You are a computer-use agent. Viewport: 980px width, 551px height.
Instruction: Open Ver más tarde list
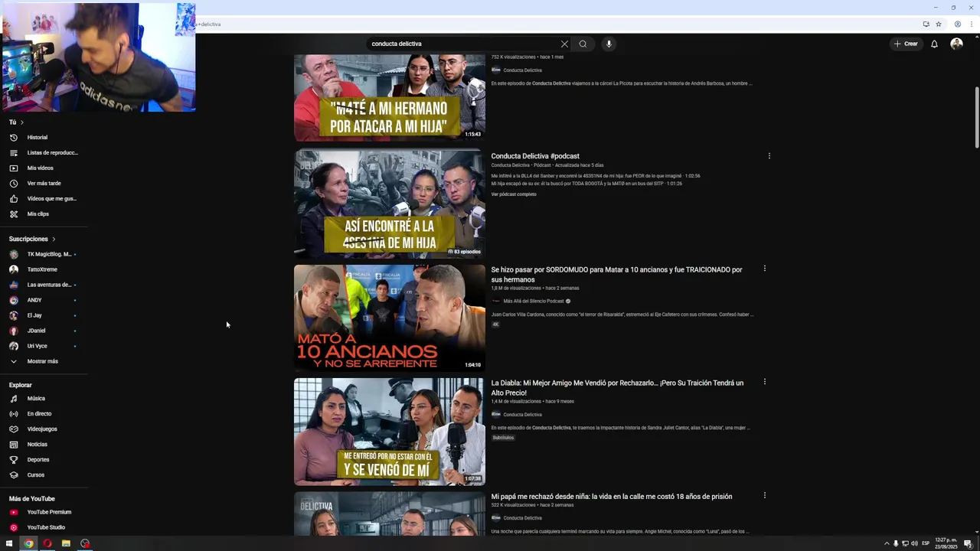pos(44,183)
